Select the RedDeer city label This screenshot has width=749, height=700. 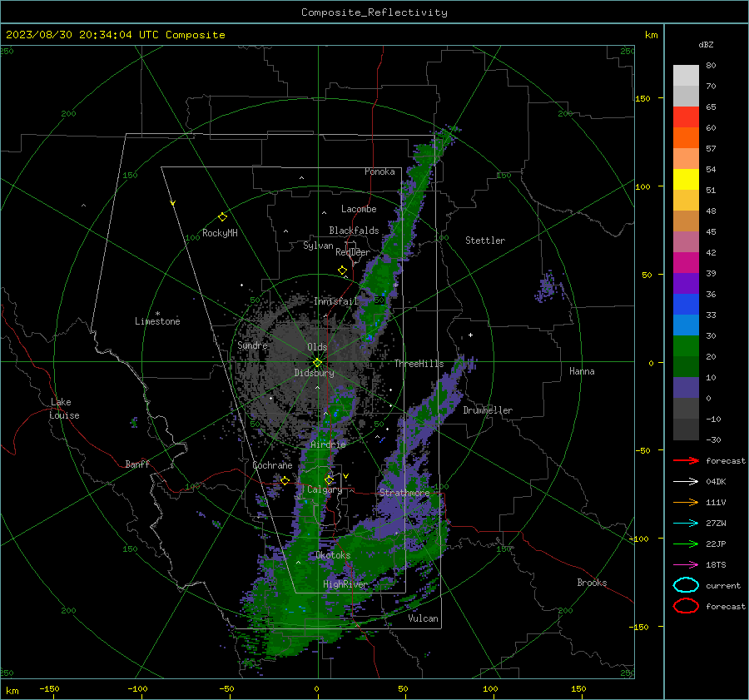pyautogui.click(x=353, y=252)
